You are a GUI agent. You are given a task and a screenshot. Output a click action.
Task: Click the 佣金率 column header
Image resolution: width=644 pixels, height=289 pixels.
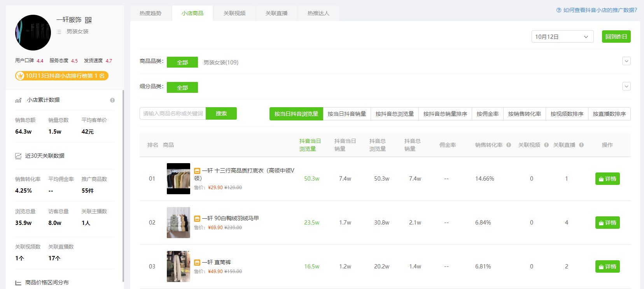[448, 145]
